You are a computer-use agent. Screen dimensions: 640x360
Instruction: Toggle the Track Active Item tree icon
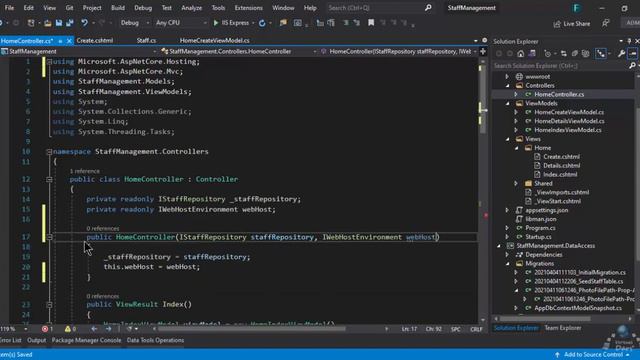pos(601,53)
